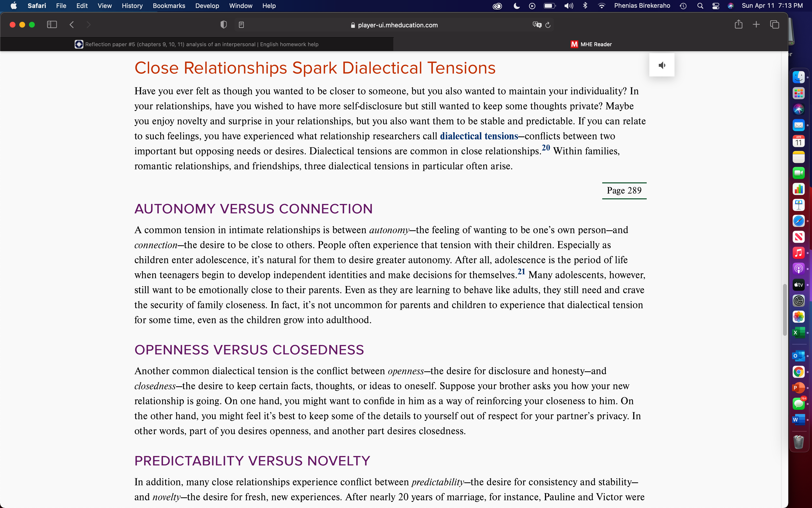Click the date and time in menu bar
Viewport: 812px width, 508px height.
tap(772, 6)
